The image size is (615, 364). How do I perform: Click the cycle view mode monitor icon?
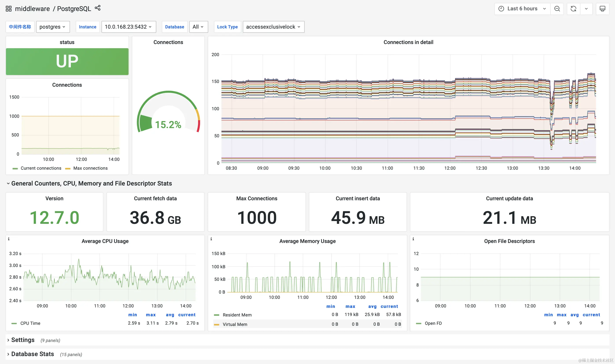(x=602, y=9)
